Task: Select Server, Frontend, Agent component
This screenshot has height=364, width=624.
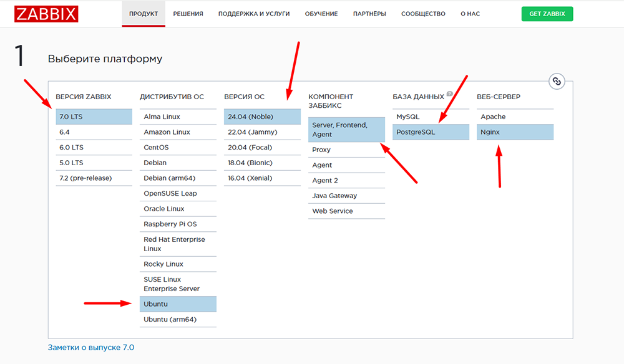Action: 346,130
